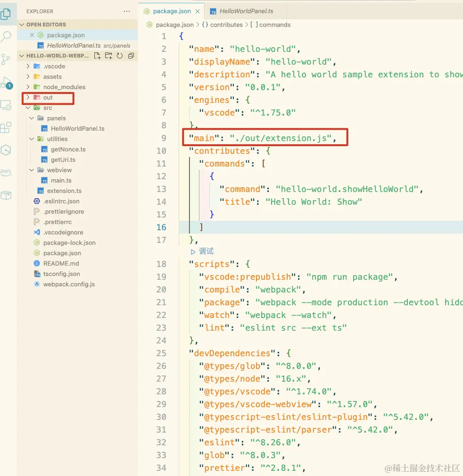Open Remote Explorer view

click(6, 105)
